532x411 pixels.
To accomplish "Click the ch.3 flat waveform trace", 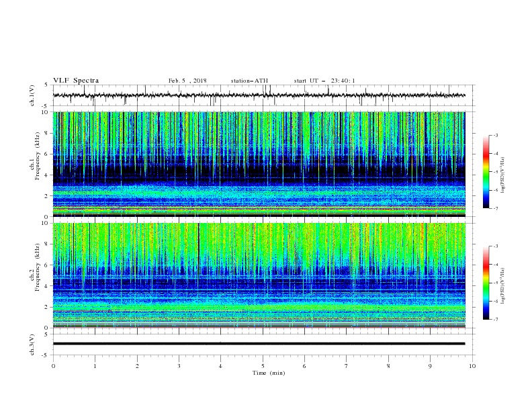I will [259, 344].
